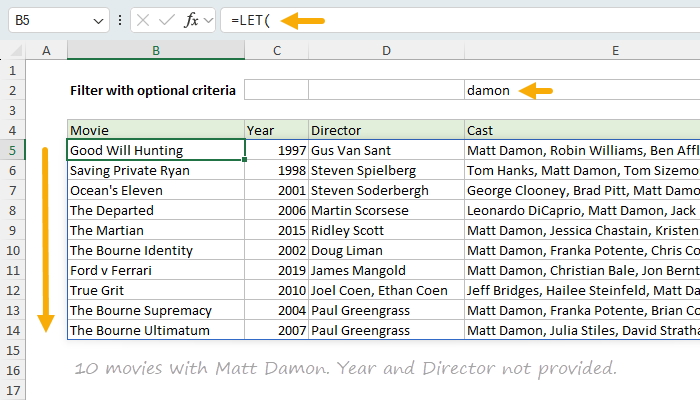
Task: Select column B header
Action: pyautogui.click(x=156, y=50)
